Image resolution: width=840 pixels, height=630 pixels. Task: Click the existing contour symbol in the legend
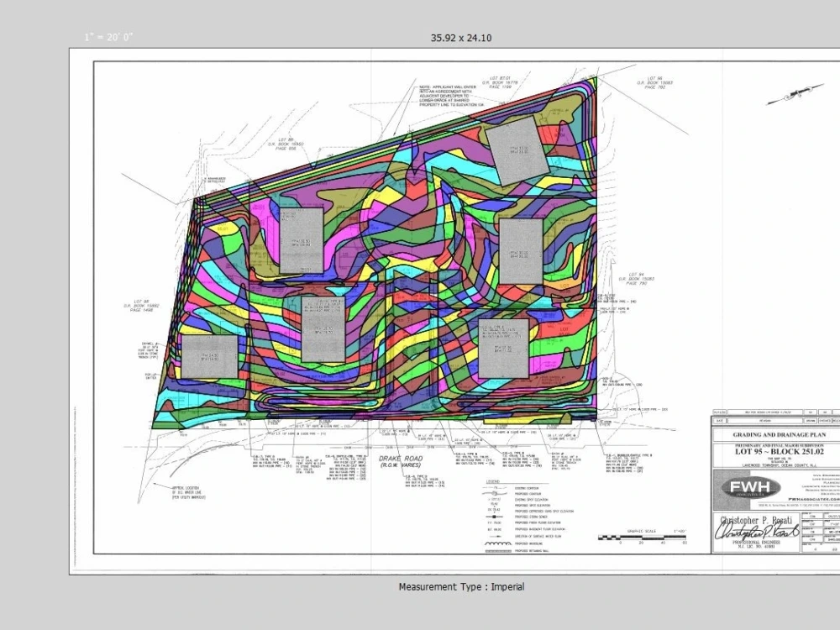pos(495,488)
